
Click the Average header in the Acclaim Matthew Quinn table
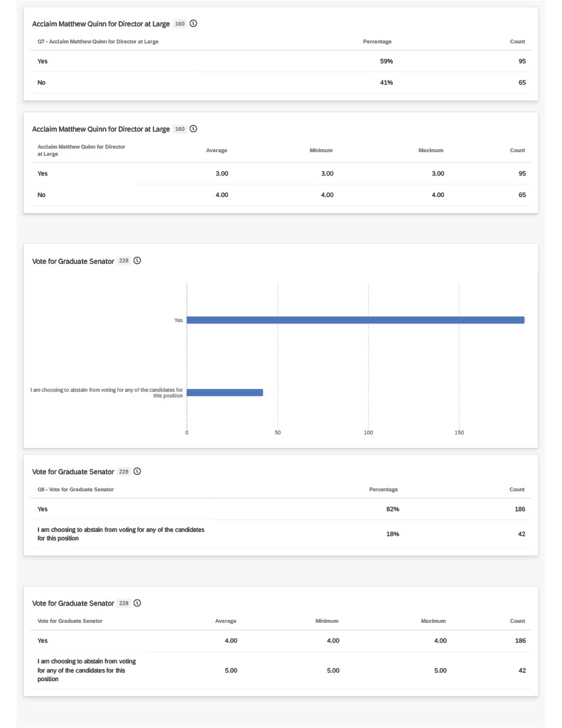(217, 151)
